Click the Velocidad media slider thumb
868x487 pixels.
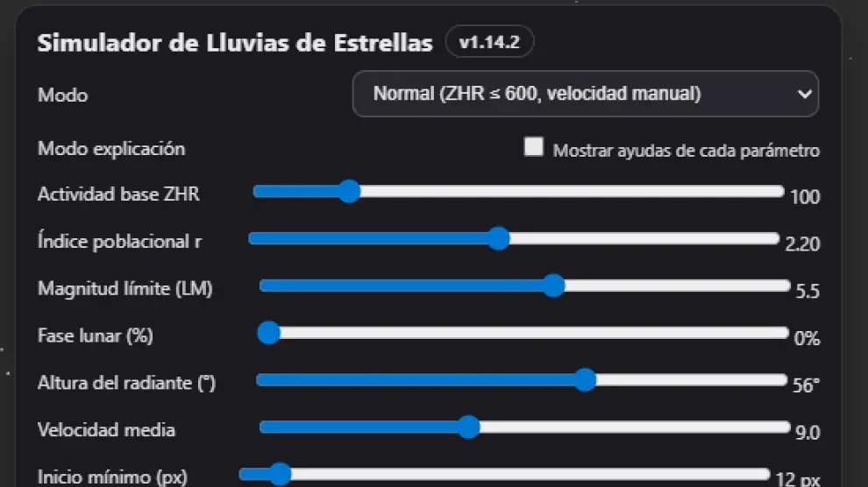[x=469, y=427]
